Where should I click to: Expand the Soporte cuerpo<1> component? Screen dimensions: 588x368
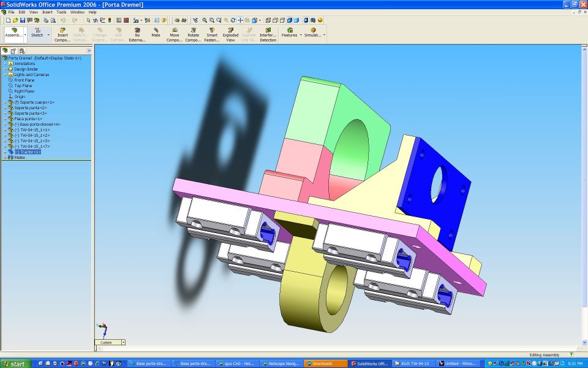[x=5, y=102]
